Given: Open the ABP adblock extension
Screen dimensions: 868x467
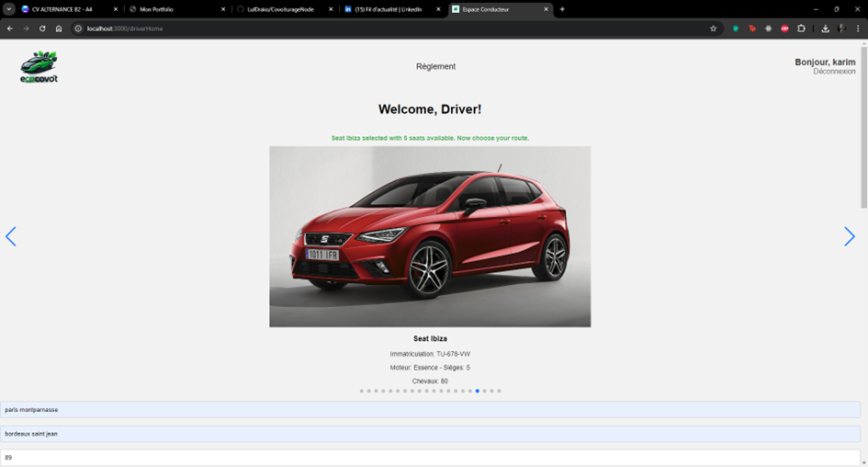Looking at the screenshot, I should (784, 28).
